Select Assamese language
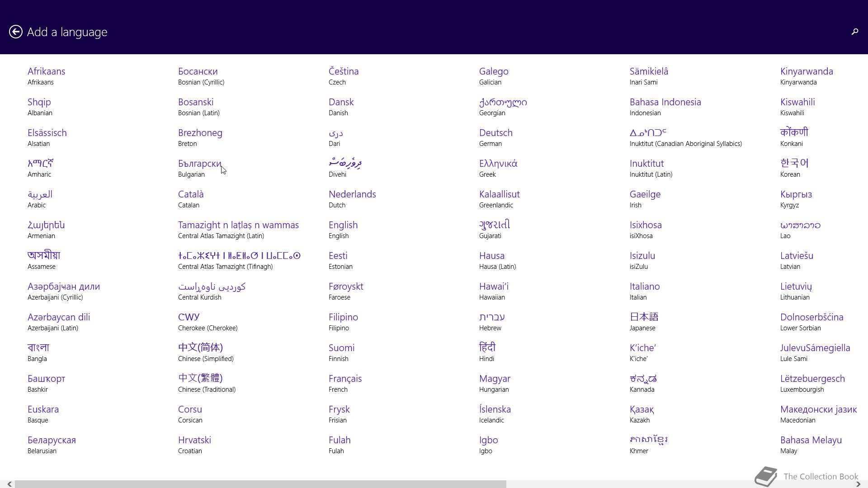868x488 pixels. click(x=44, y=261)
